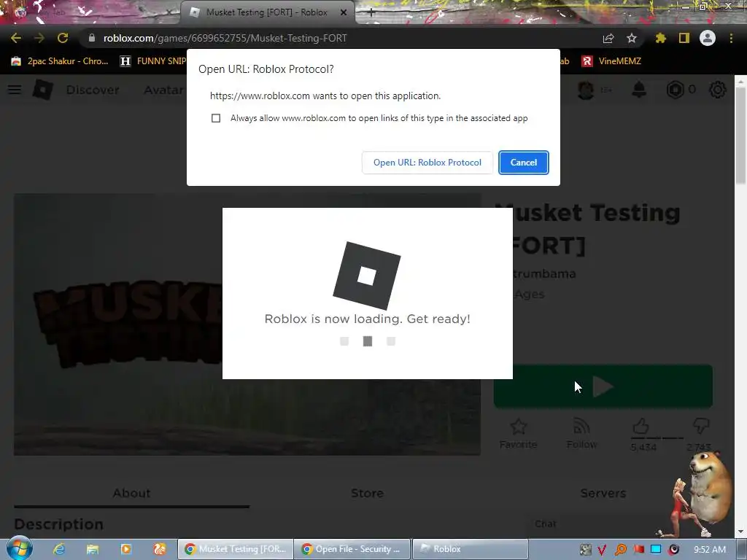This screenshot has width=747, height=560.
Task: Bookmark this page with star icon
Action: pos(632,38)
